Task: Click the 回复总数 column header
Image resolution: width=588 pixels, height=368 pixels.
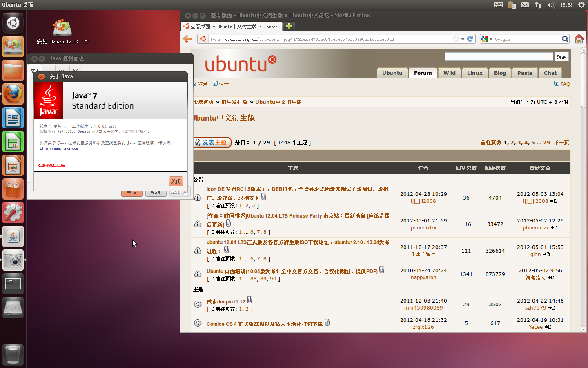Action: click(466, 168)
